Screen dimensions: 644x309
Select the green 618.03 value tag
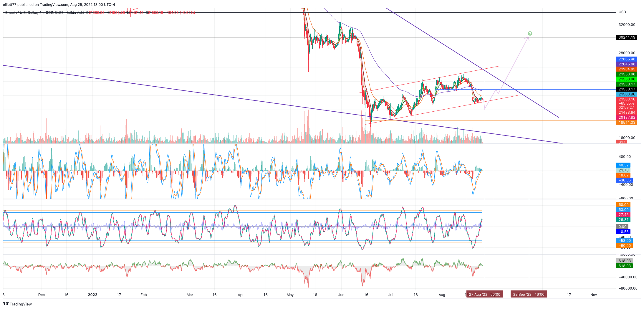624,266
